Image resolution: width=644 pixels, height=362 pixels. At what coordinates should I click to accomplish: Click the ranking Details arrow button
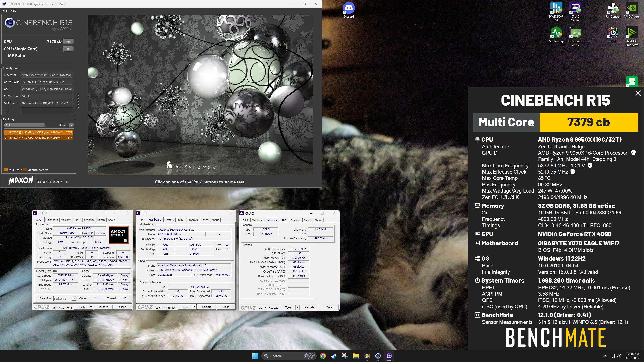coord(71,125)
